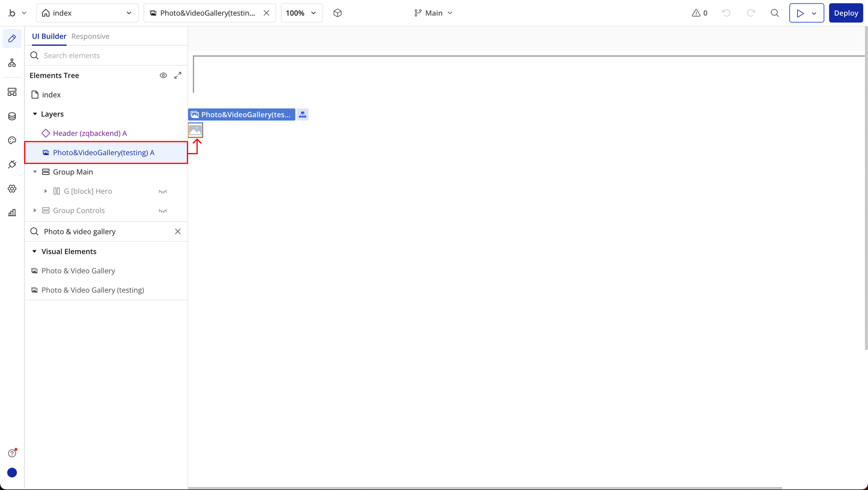Open the index page dropdown

point(87,13)
